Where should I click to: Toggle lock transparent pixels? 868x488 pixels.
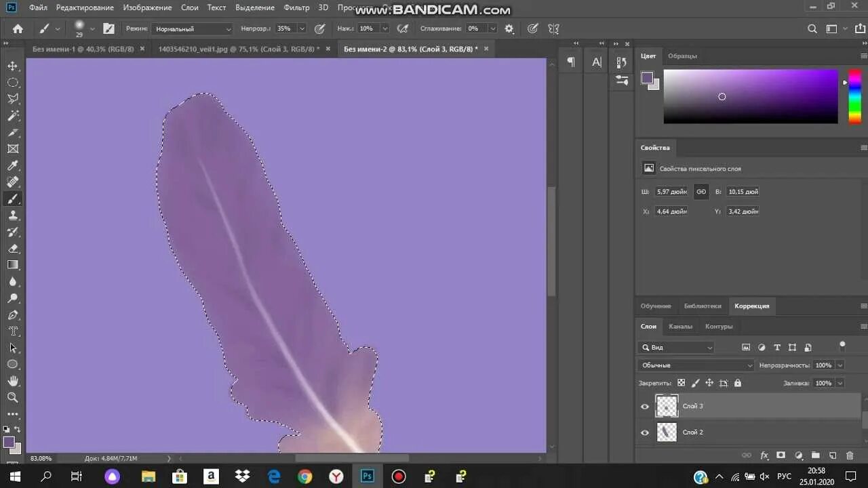click(681, 383)
